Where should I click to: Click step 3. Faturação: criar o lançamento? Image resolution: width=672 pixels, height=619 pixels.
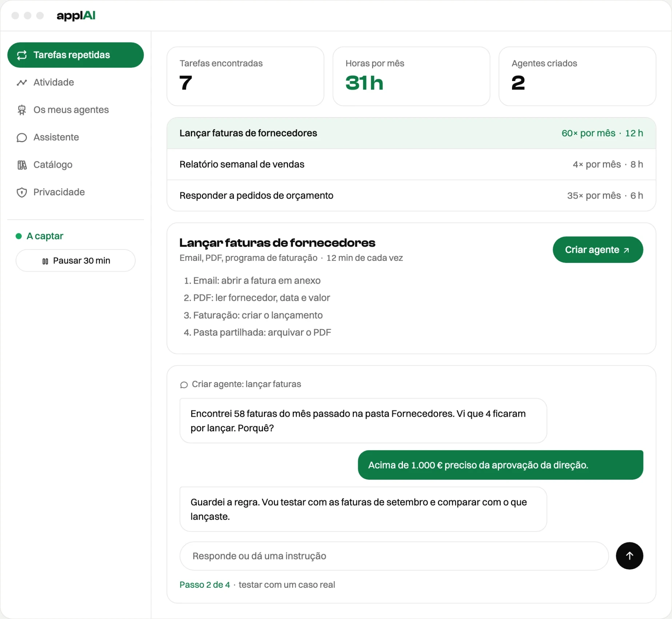pyautogui.click(x=253, y=315)
